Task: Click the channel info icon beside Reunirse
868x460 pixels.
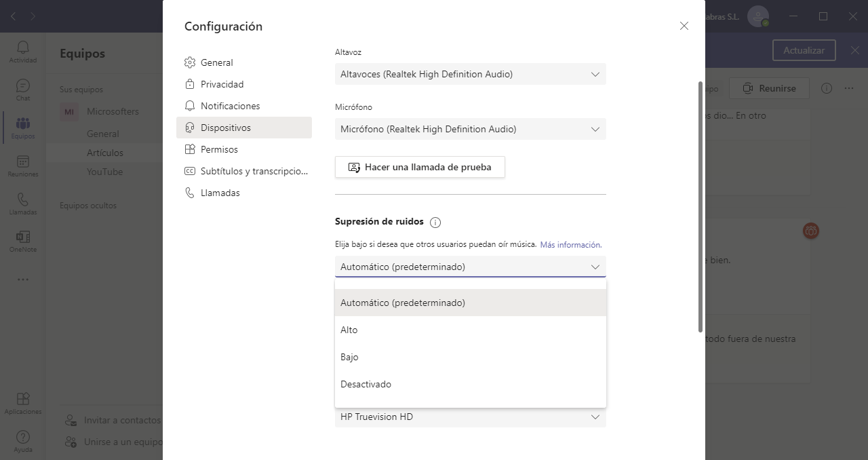Action: [826, 88]
